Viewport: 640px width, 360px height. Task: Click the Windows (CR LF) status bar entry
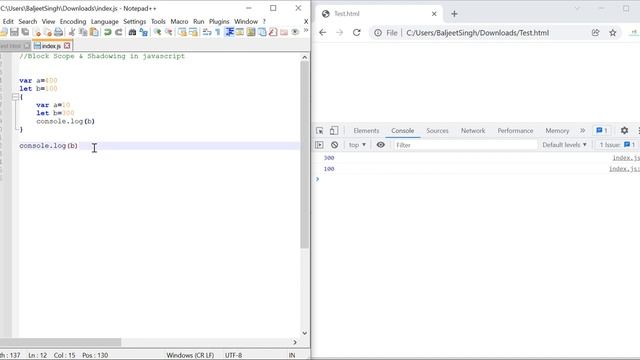pyautogui.click(x=190, y=355)
